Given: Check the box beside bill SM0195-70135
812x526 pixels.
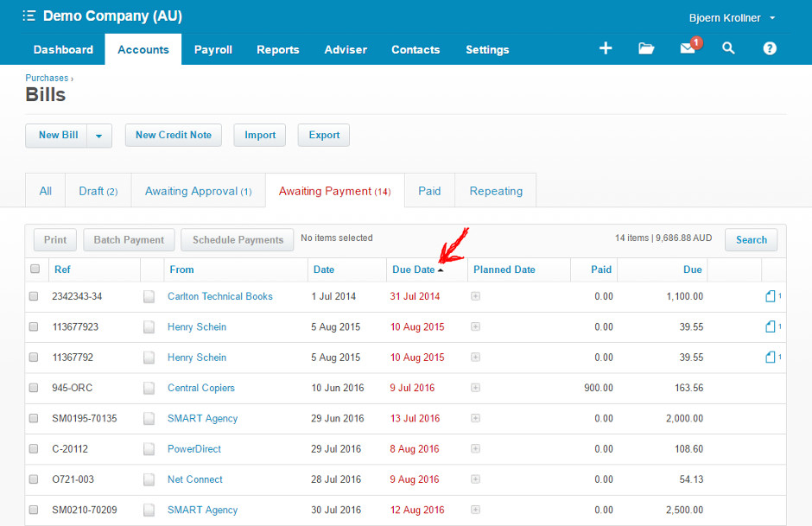Looking at the screenshot, I should click(34, 418).
